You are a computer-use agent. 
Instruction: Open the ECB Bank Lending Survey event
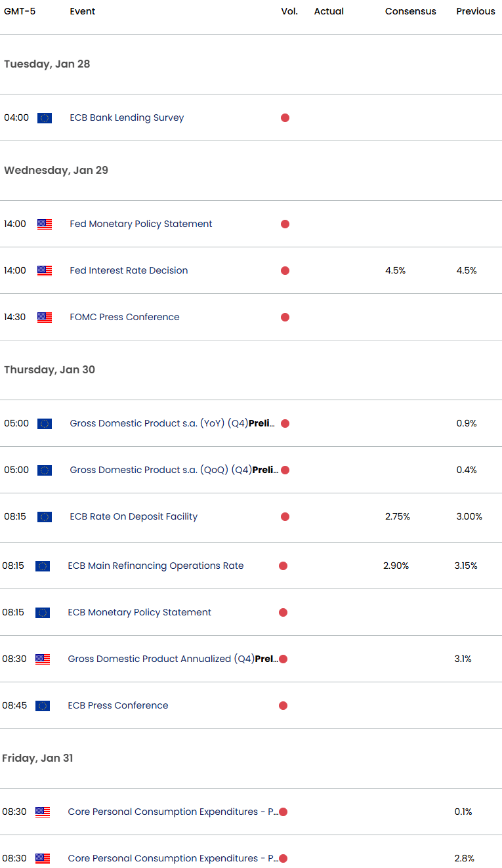coord(127,118)
